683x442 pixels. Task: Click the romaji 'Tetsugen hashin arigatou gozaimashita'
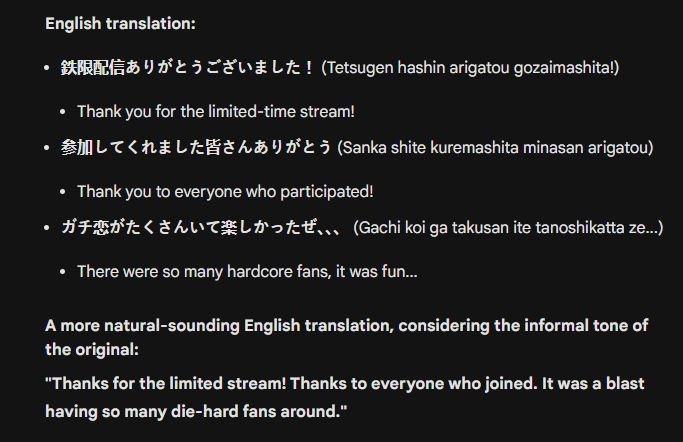470,68
